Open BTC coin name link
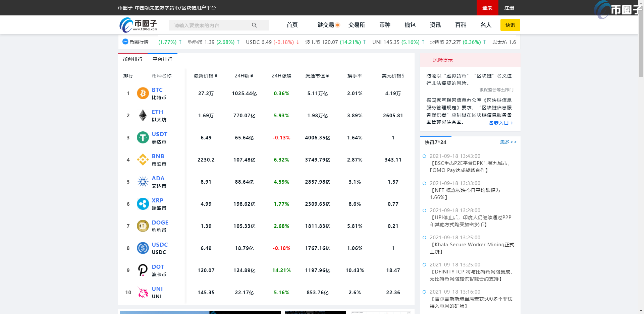This screenshot has height=314, width=644. [x=157, y=90]
